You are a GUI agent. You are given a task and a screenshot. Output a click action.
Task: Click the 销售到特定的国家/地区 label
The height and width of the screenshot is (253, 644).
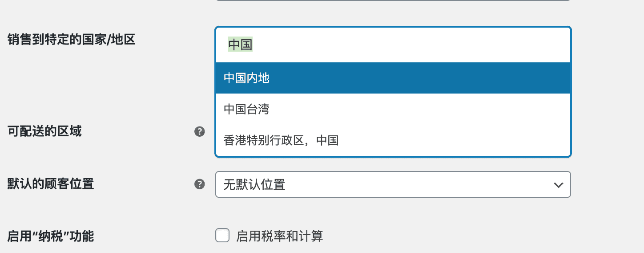point(71,40)
